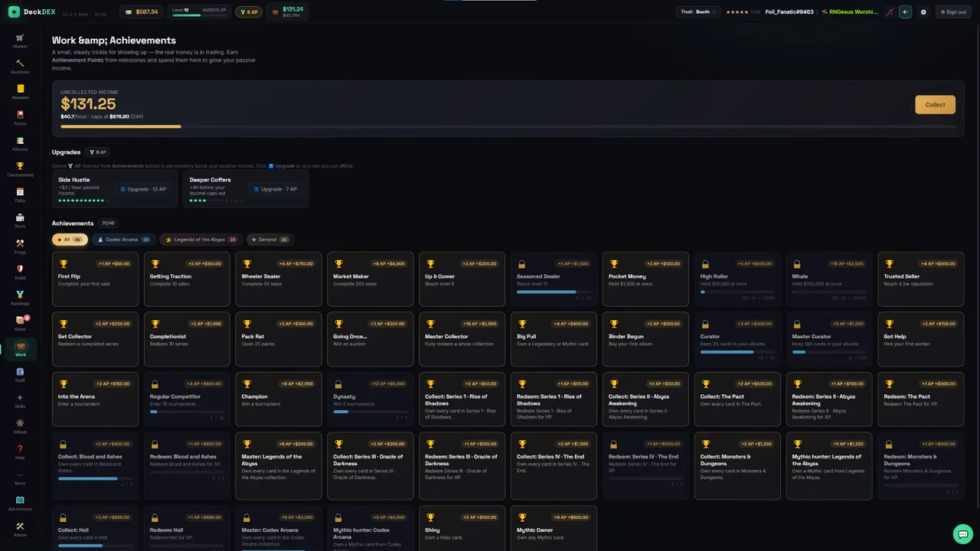
Task: Open Adventures in the sidebar
Action: click(x=20, y=504)
